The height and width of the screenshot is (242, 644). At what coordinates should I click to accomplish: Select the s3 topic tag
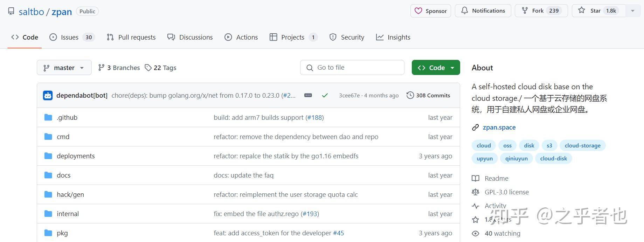point(549,145)
